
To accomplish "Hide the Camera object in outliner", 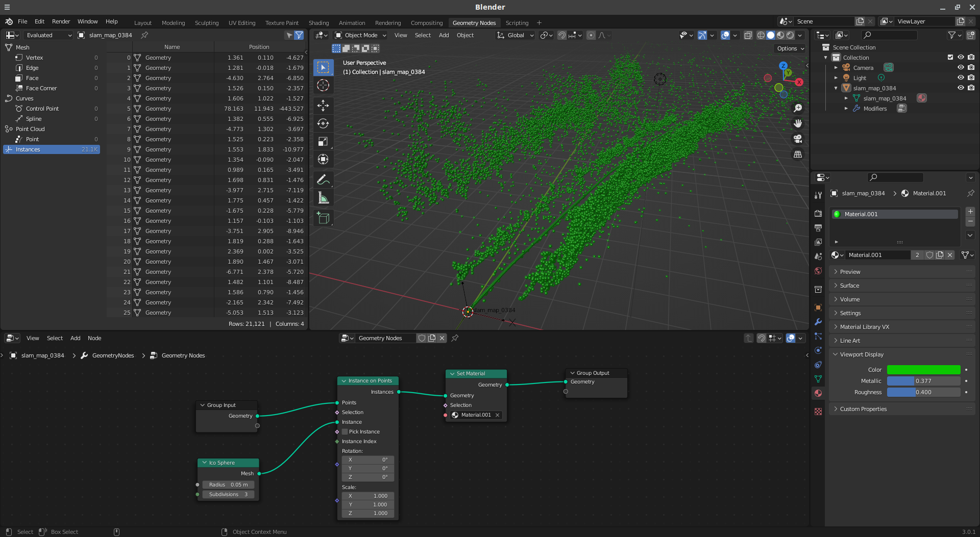I will [x=961, y=67].
